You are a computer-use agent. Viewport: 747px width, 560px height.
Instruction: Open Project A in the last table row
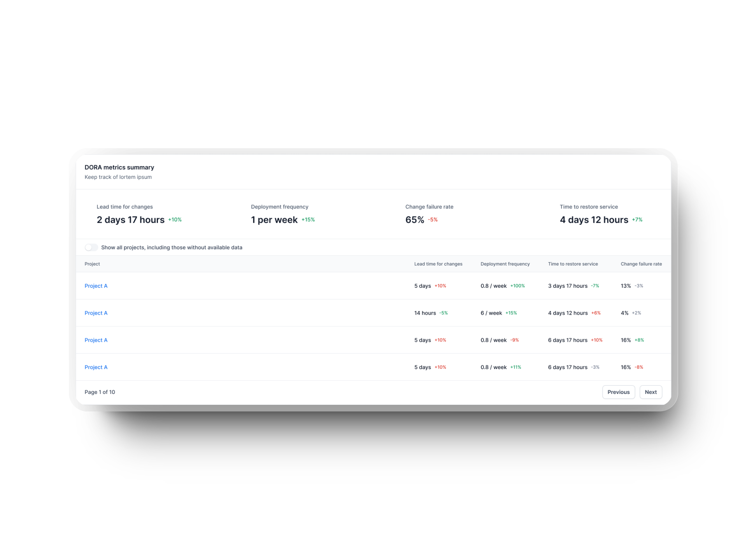[96, 367]
